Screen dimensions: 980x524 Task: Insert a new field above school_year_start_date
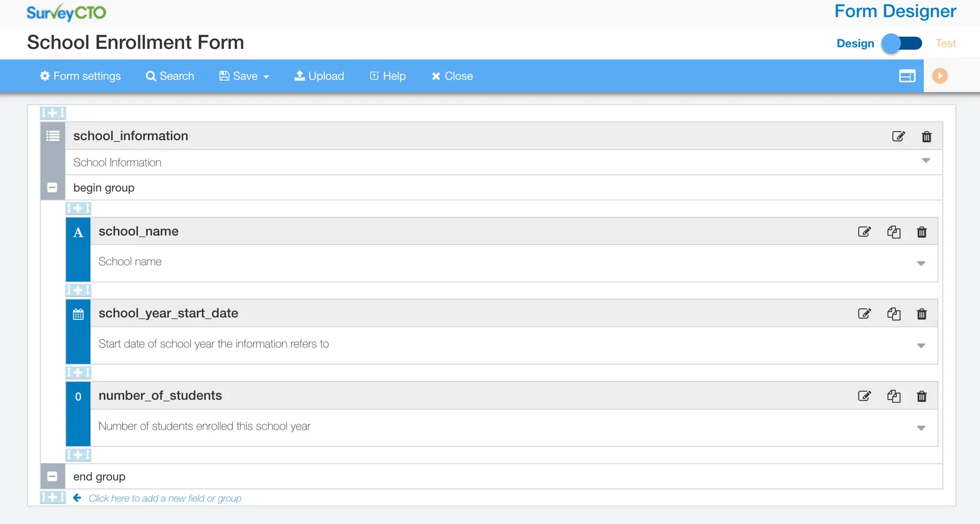click(78, 290)
